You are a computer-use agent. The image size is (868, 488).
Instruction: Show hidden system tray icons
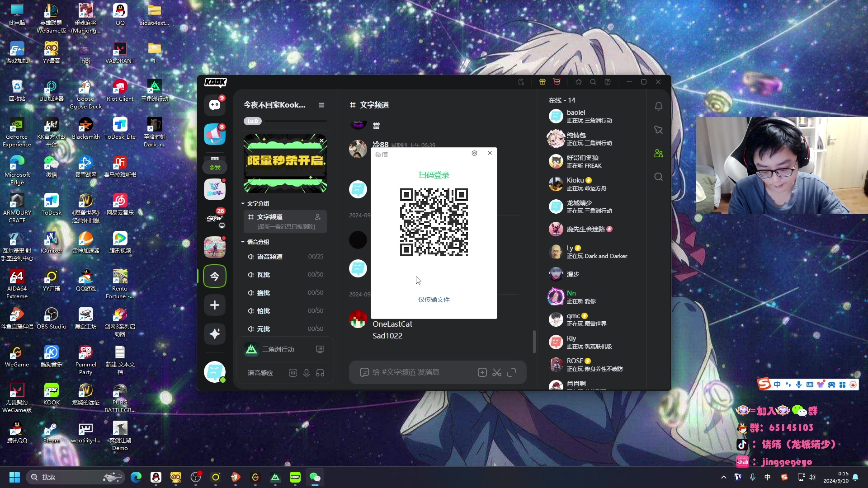point(724,477)
